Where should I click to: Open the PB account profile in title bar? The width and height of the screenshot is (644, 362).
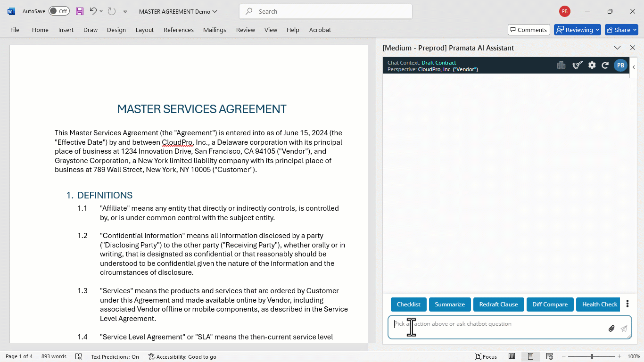tap(564, 11)
